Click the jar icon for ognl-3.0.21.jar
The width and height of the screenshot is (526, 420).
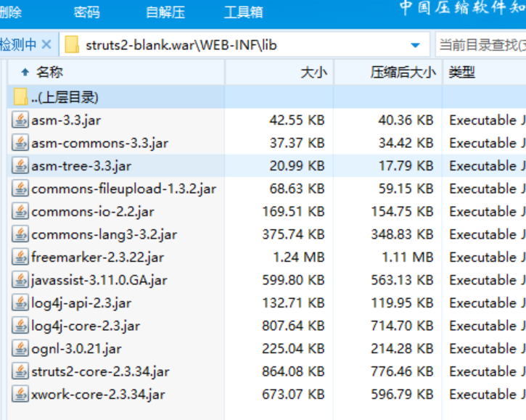click(20, 348)
